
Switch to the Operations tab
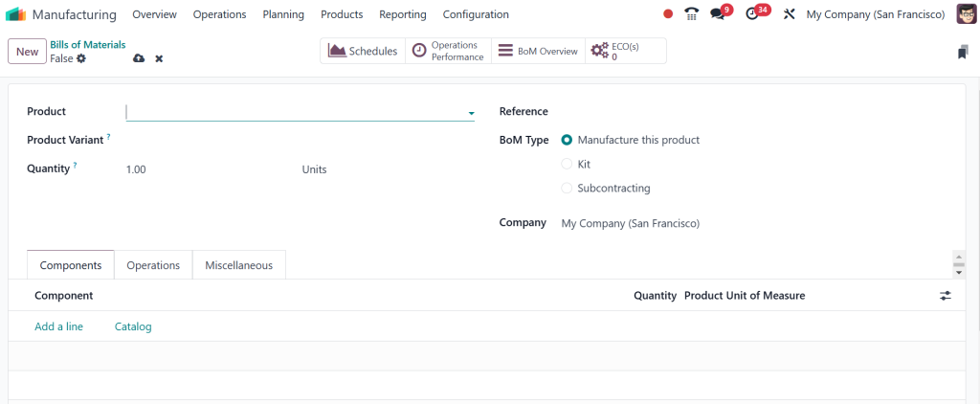[153, 265]
